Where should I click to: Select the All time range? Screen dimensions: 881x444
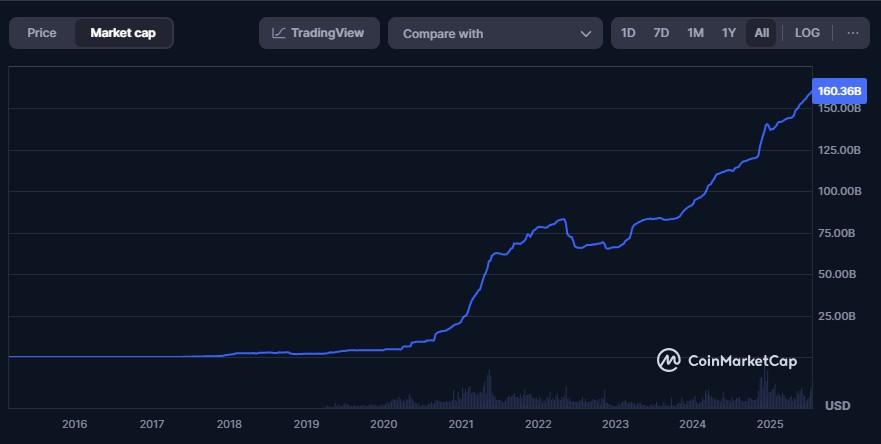(761, 33)
